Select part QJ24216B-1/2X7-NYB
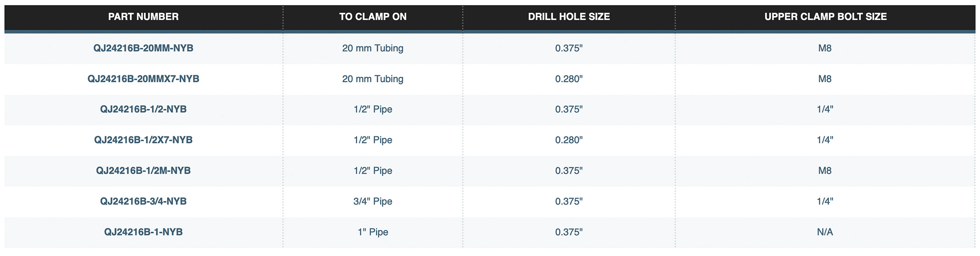Viewport: 980px width, 256px height. [143, 140]
